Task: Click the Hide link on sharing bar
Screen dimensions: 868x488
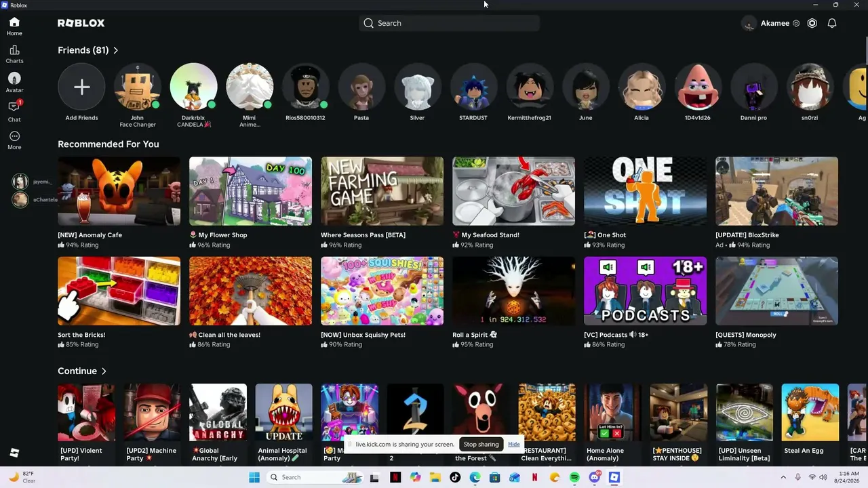Action: [514, 444]
